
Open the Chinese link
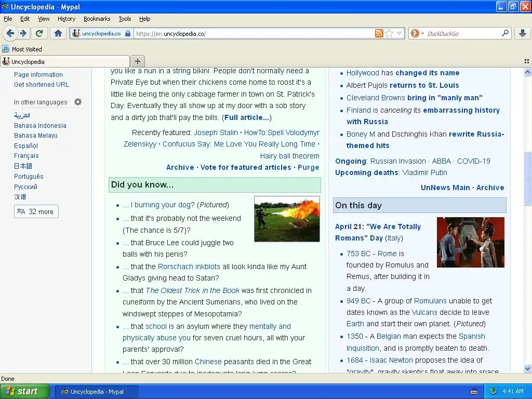(208, 362)
